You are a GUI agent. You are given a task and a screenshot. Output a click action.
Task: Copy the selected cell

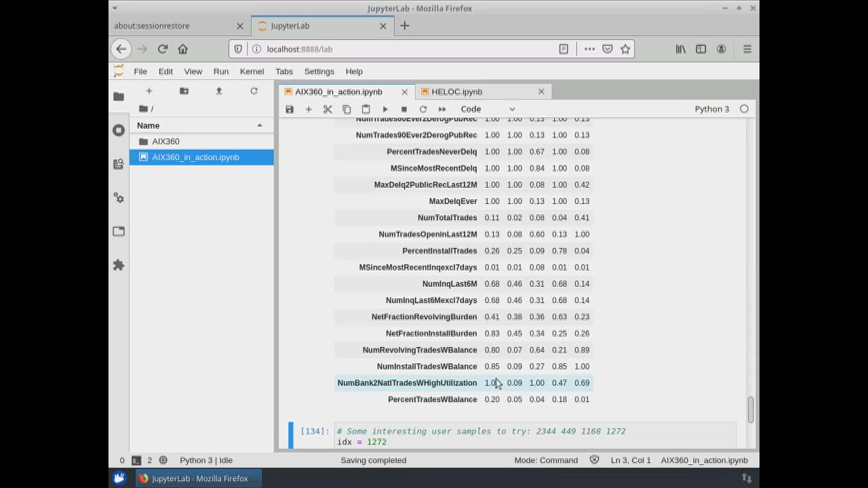[x=347, y=109]
